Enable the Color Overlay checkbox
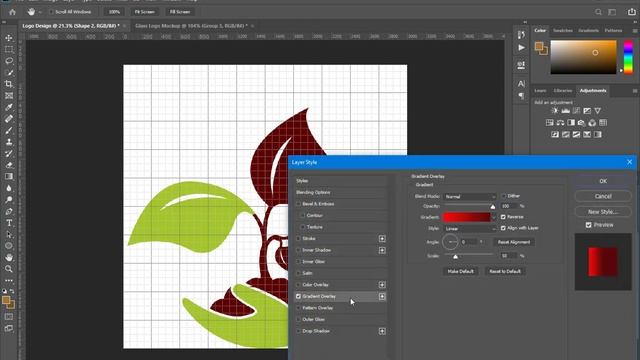Image resolution: width=640 pixels, height=360 pixels. tap(298, 284)
